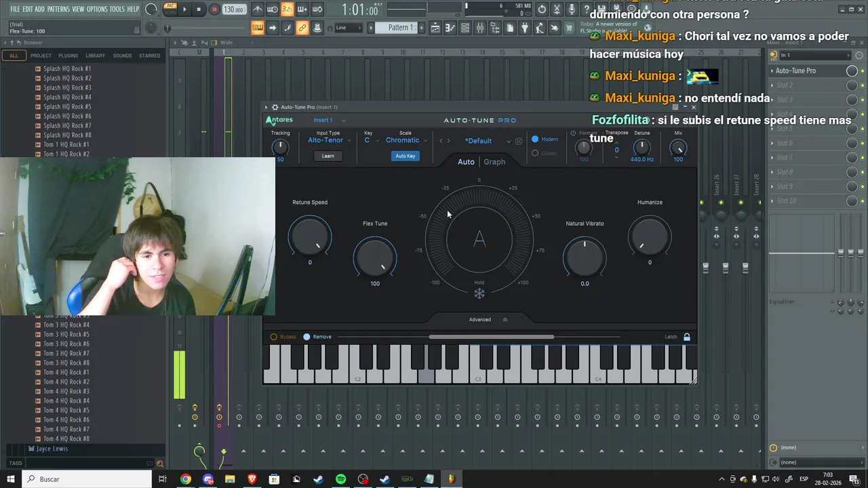Image resolution: width=868 pixels, height=488 pixels.
Task: Toggle the PAT/SONG mode switch
Action: [x=170, y=9]
